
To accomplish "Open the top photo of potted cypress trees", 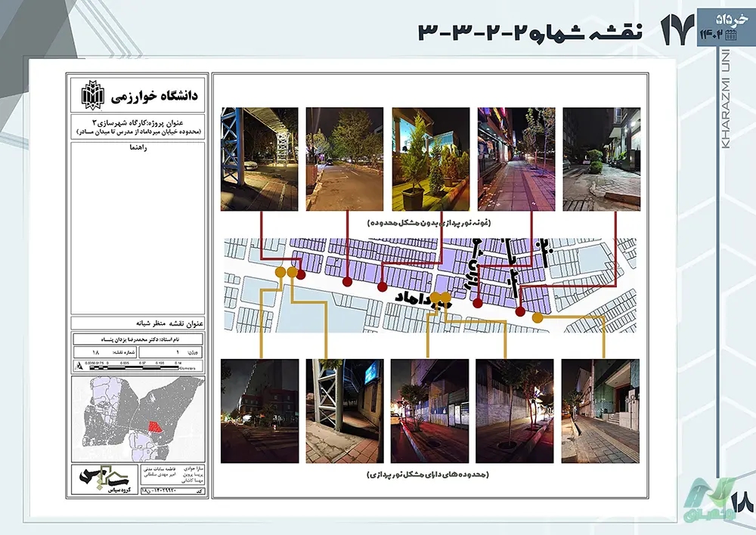I will click(431, 159).
